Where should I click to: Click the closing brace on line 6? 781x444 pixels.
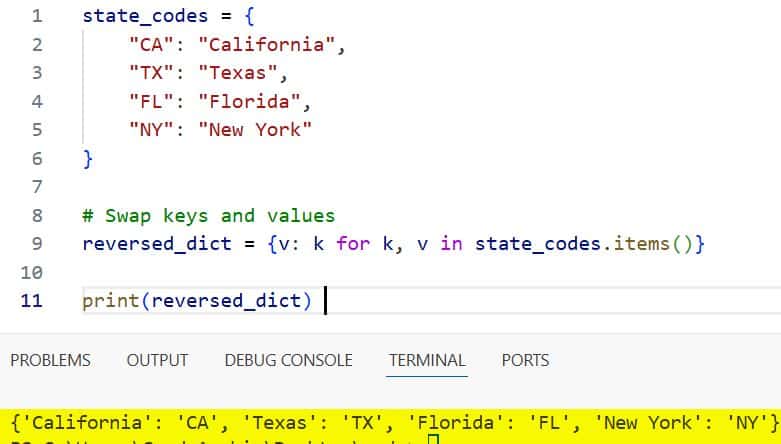(87, 159)
